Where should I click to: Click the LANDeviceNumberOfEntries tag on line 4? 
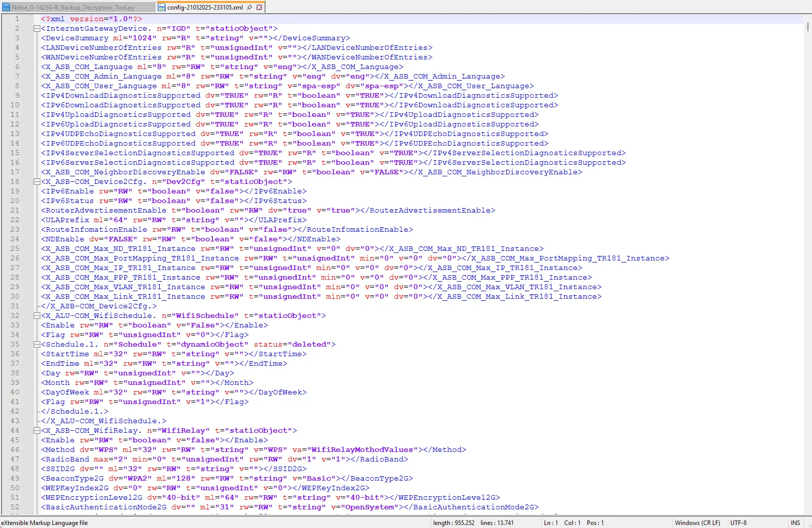(101, 48)
